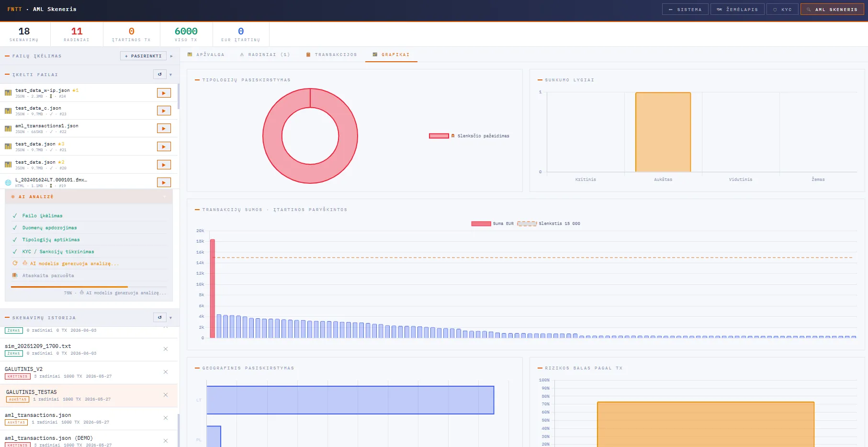Run scan for test_data_c.json
Viewport: 868px width, 447px height.
pos(164,111)
